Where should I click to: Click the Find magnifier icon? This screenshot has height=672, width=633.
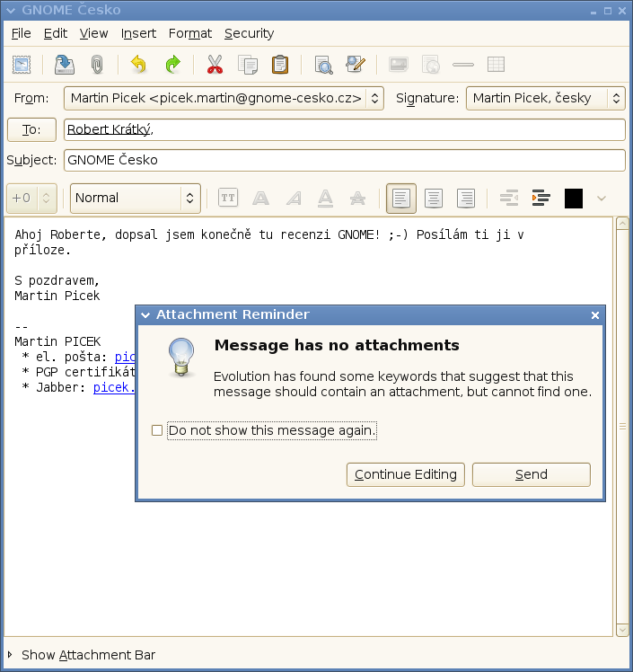[x=324, y=66]
